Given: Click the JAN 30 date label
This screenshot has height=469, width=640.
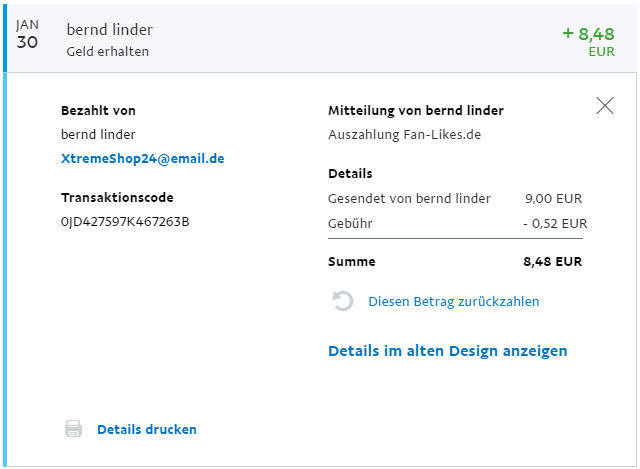Looking at the screenshot, I should click(x=28, y=36).
